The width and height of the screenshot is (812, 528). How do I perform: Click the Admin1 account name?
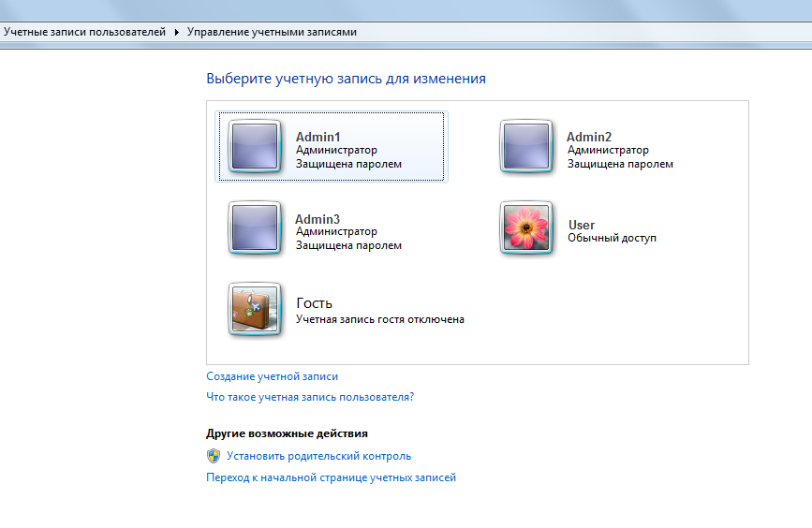point(318,137)
